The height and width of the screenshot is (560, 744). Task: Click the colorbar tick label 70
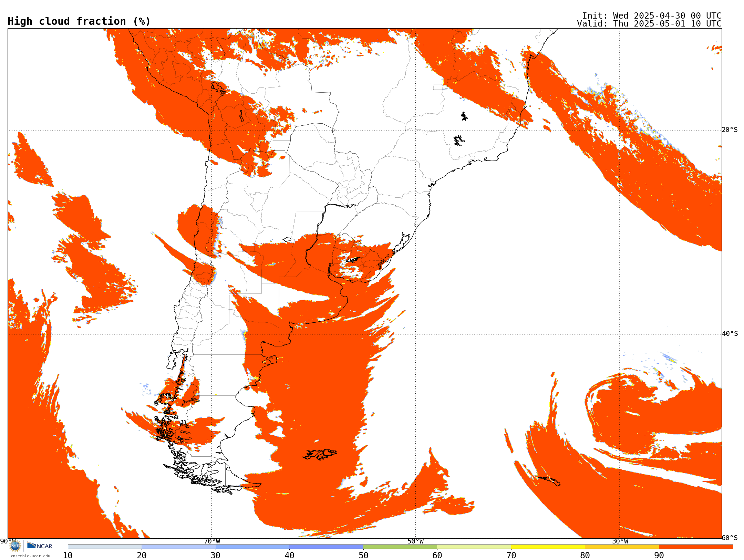click(511, 556)
